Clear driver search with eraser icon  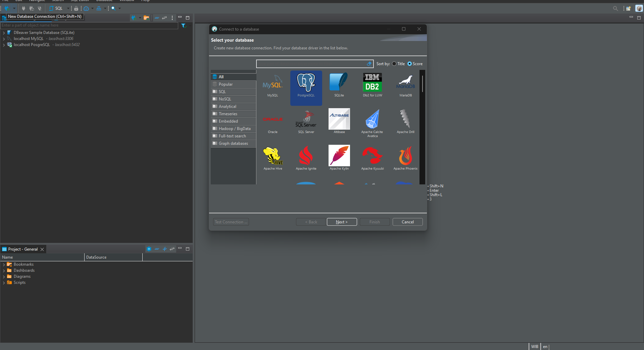tap(369, 64)
